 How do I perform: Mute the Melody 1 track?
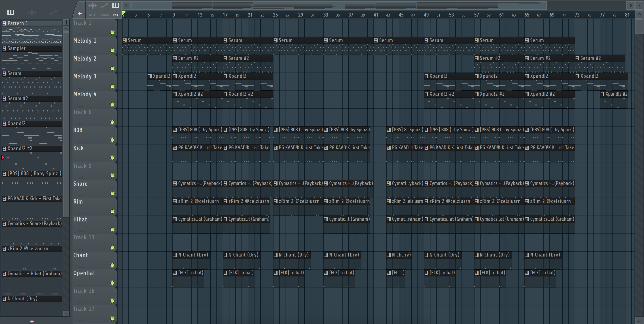[x=112, y=51]
